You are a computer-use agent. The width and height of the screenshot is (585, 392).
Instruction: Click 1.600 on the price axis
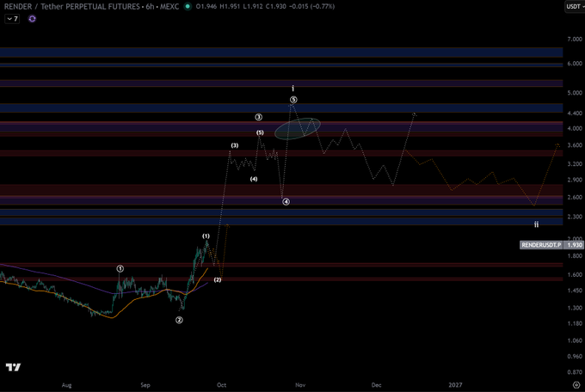(x=575, y=274)
